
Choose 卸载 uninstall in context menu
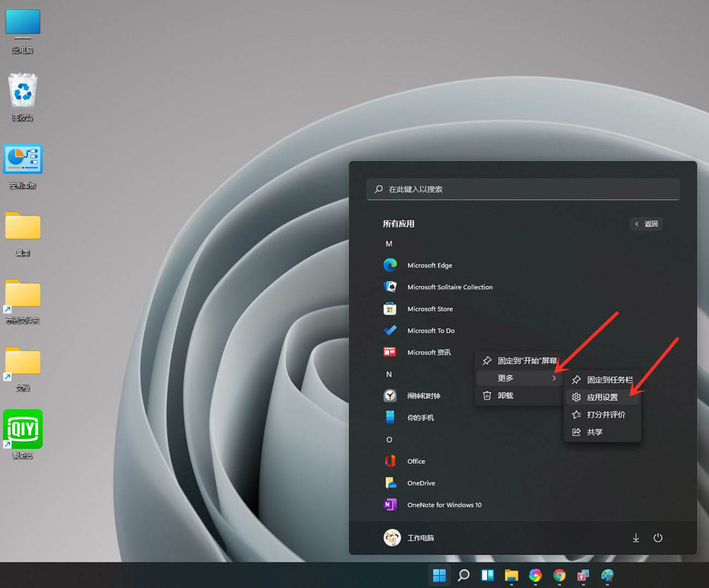point(520,395)
